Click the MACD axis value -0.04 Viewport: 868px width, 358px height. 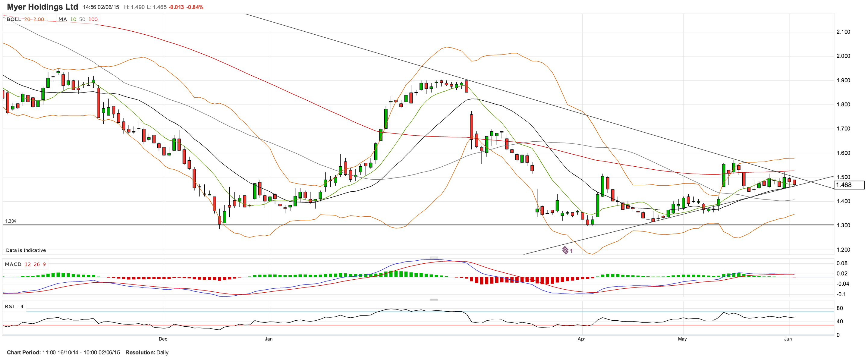click(x=843, y=284)
